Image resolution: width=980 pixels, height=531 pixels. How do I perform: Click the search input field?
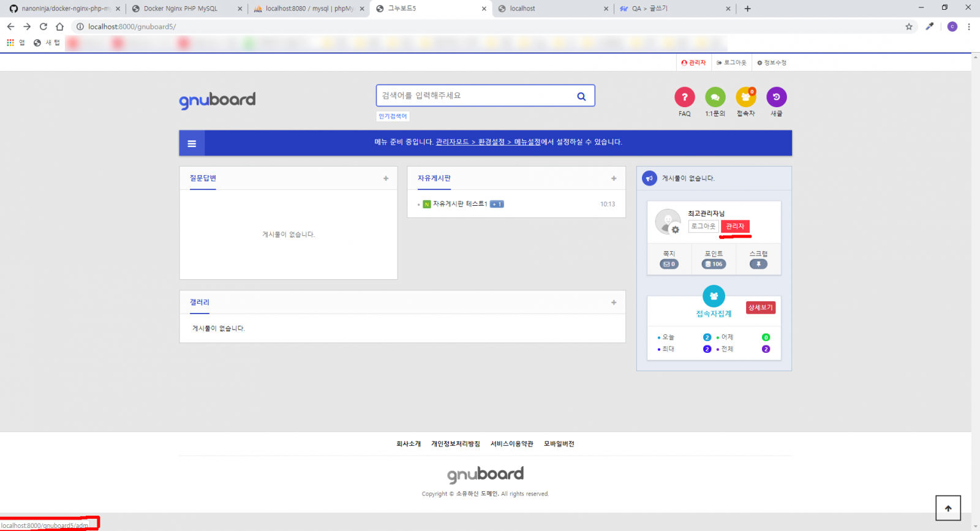tap(475, 96)
